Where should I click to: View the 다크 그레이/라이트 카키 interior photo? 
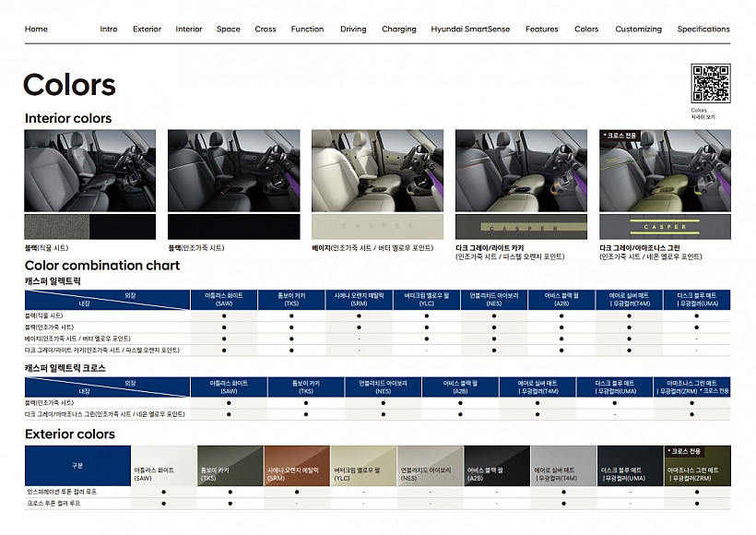(521, 171)
